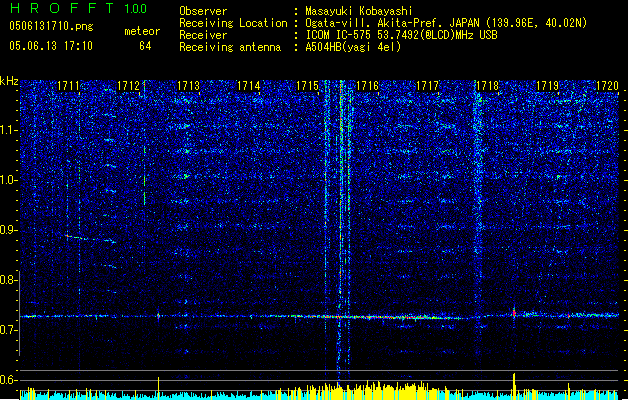The image size is (629, 400).
Task: Click the Observer field label
Action: (x=203, y=11)
